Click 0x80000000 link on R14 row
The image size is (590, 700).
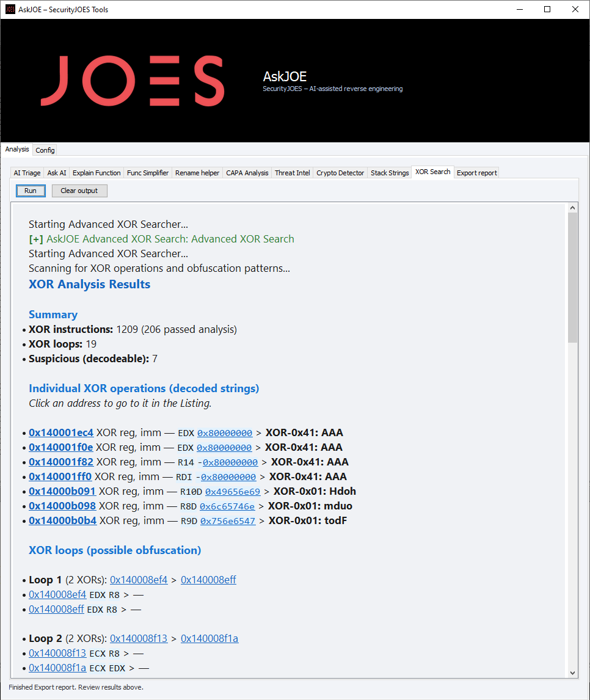click(230, 463)
